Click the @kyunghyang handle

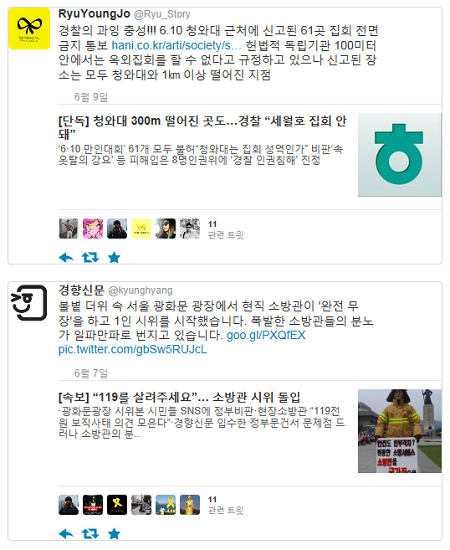(140, 290)
